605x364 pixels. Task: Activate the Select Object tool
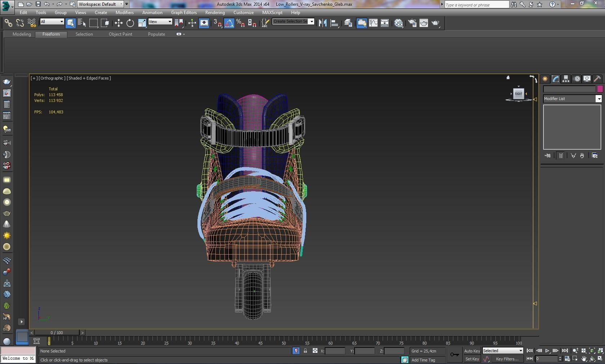(71, 23)
